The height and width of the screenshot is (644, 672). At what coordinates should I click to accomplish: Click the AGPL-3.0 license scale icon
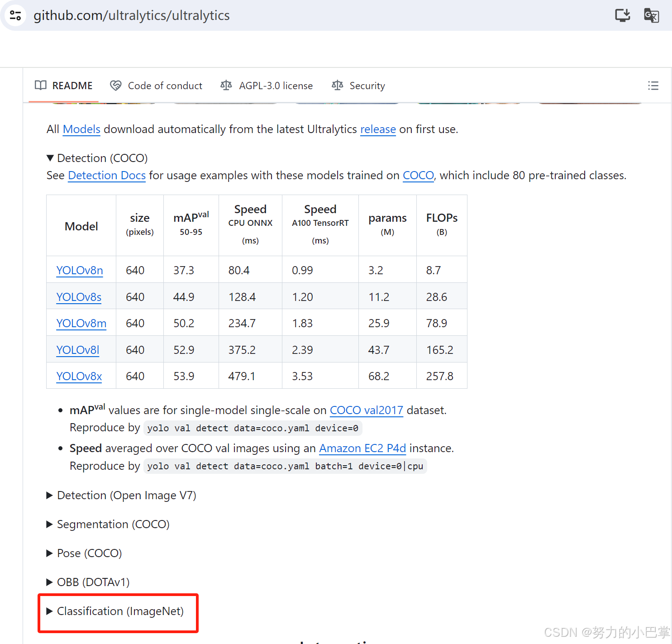click(226, 86)
